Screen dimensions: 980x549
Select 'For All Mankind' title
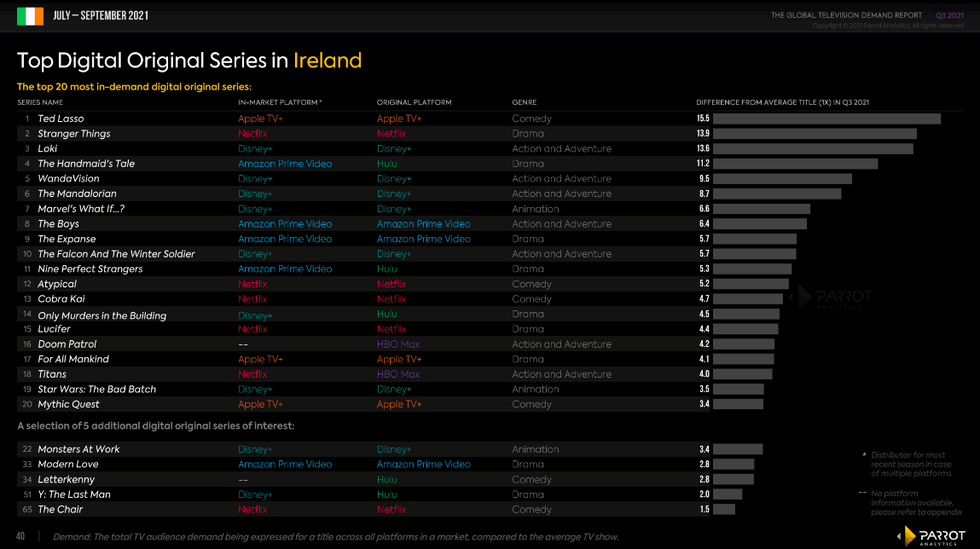pos(73,359)
